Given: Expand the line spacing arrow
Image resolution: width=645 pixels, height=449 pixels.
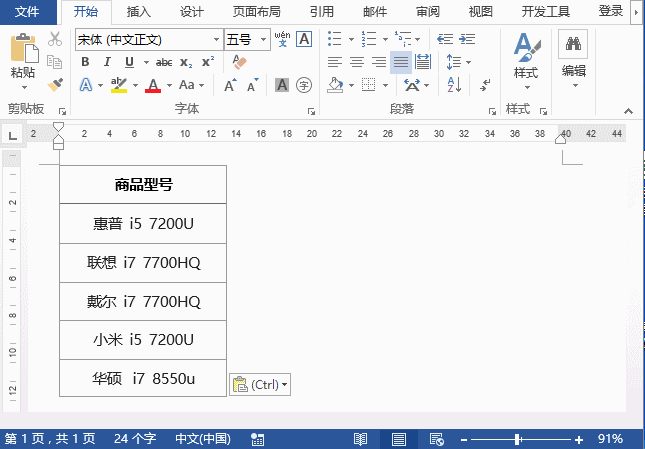Looking at the screenshot, I should click(x=469, y=62).
